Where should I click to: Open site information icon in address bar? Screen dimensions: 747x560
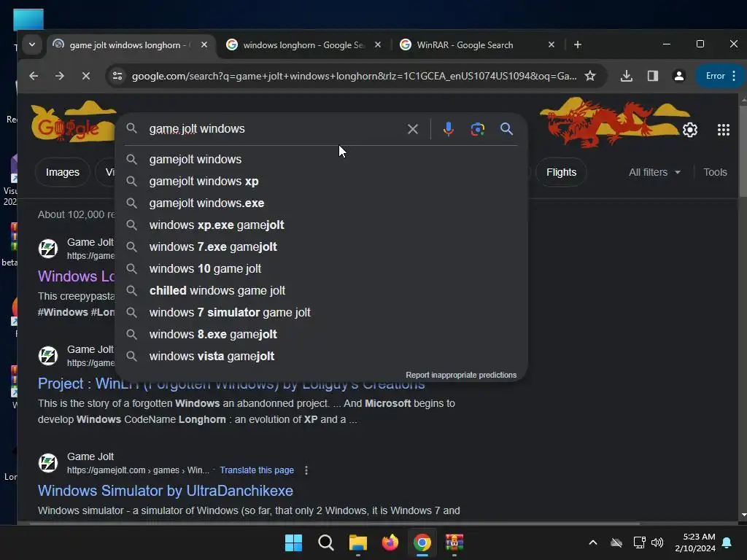[117, 76]
